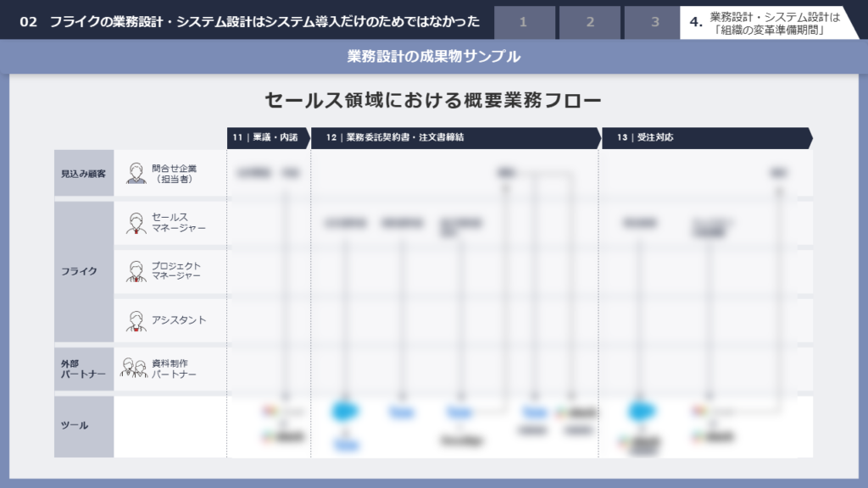Click the セールス領域における概要業務フロー title
Viewport: 868px width, 488px height.
click(434, 101)
